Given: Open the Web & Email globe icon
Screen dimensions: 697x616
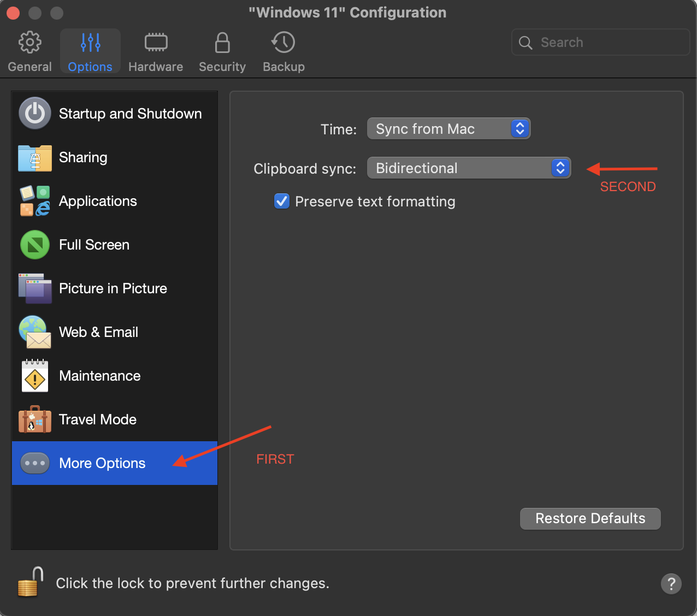Looking at the screenshot, I should pos(35,332).
